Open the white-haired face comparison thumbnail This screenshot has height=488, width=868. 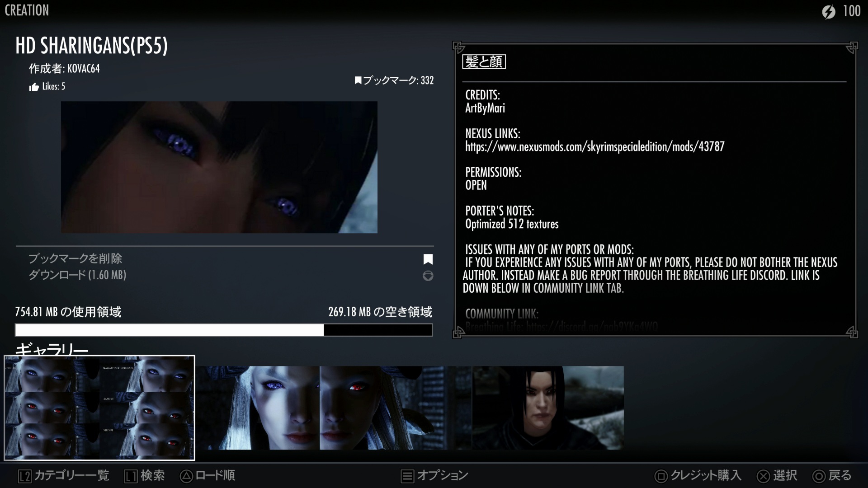pos(333,408)
